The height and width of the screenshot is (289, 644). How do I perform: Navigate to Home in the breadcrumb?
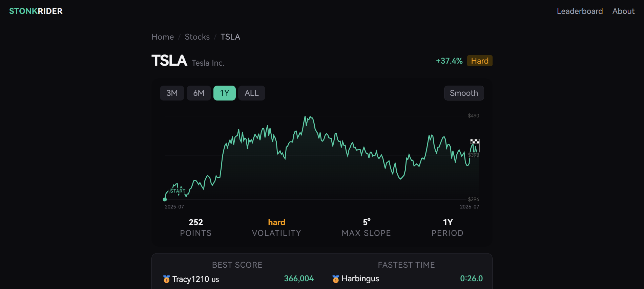point(163,37)
